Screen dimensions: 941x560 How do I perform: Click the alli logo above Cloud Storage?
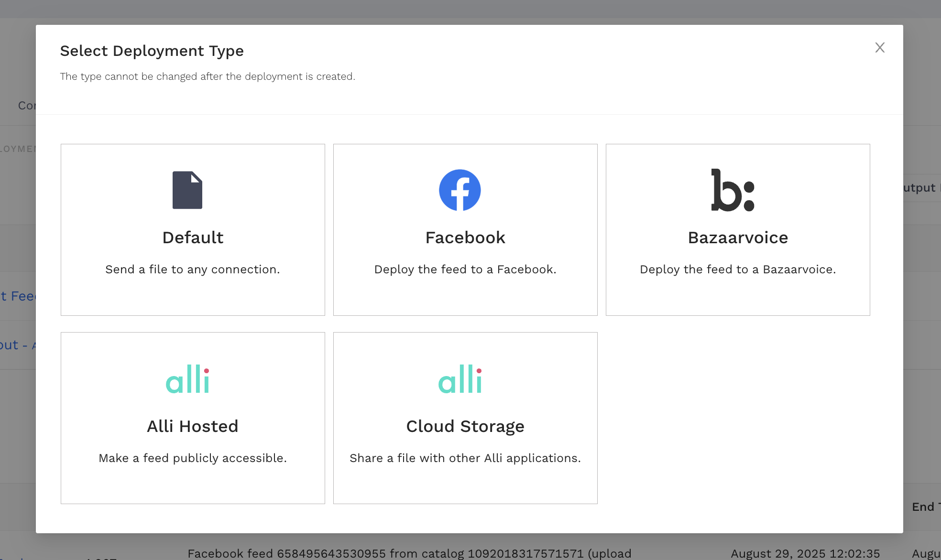pos(460,379)
